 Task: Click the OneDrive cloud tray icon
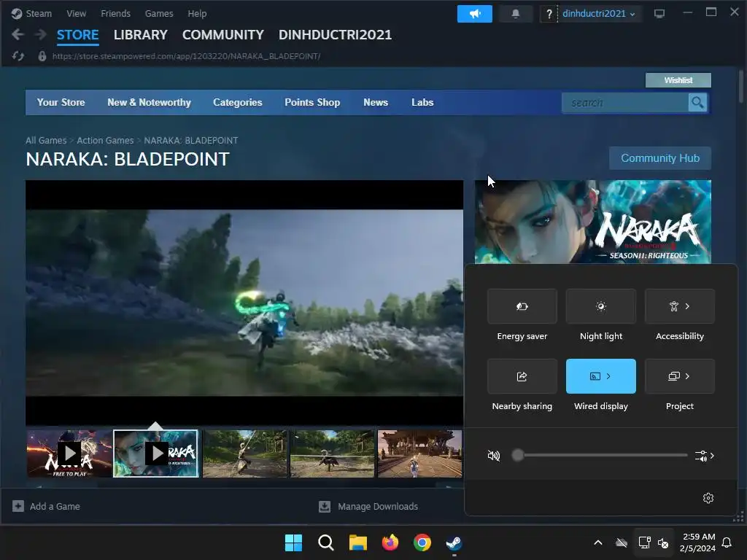pyautogui.click(x=622, y=542)
